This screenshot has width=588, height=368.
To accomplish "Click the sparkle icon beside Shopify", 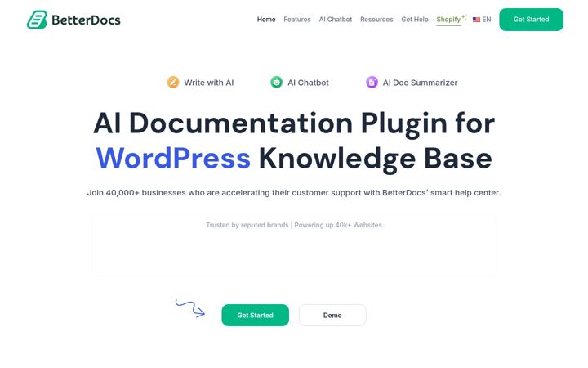I will (x=464, y=17).
